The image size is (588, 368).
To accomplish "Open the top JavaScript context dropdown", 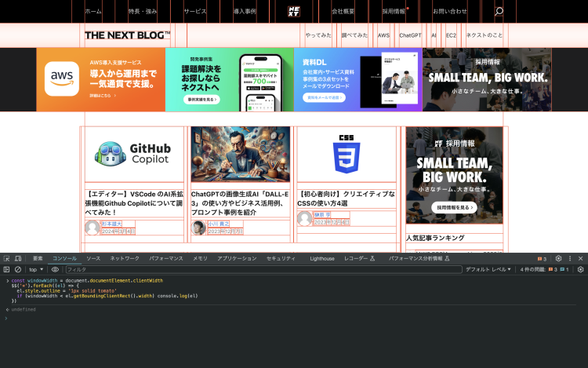I will point(36,269).
